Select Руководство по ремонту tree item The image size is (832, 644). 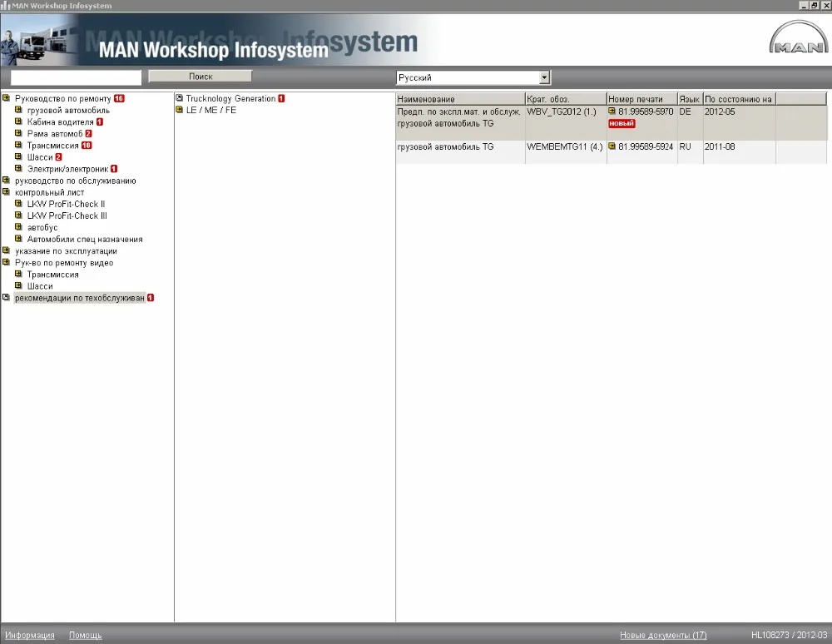[62, 98]
